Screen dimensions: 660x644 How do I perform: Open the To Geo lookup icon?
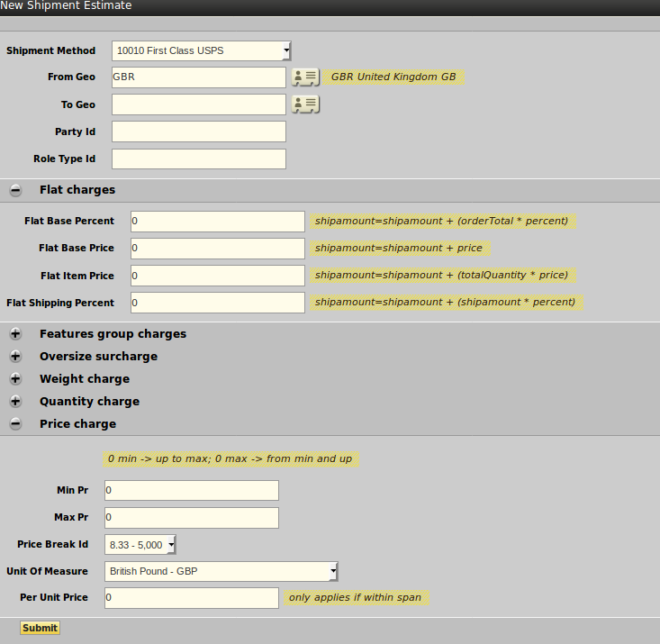305,104
